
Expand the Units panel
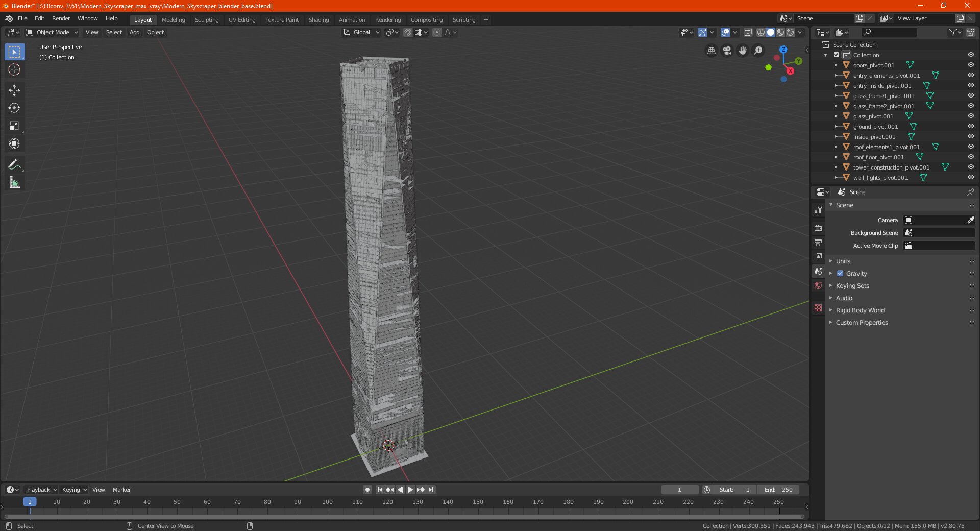[843, 261]
